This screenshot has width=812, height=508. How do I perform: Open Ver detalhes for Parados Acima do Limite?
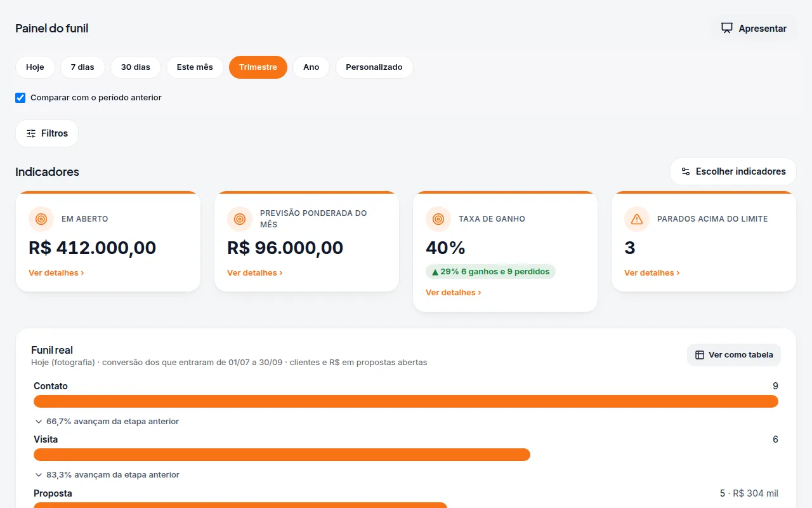click(652, 273)
